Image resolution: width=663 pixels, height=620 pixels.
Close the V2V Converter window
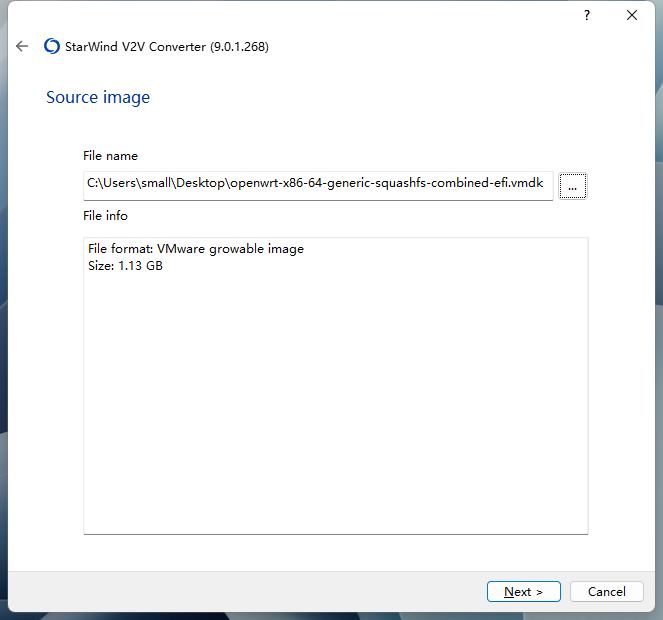(x=632, y=15)
